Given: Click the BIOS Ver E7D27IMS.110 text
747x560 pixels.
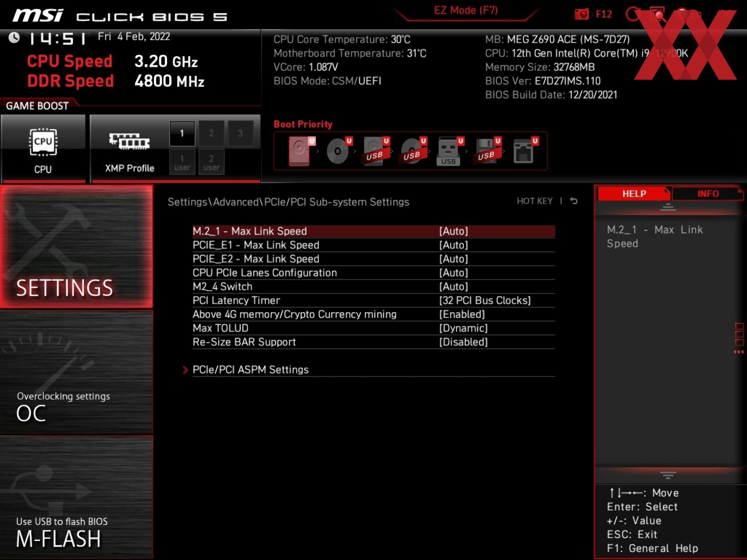Looking at the screenshot, I should pos(543,81).
